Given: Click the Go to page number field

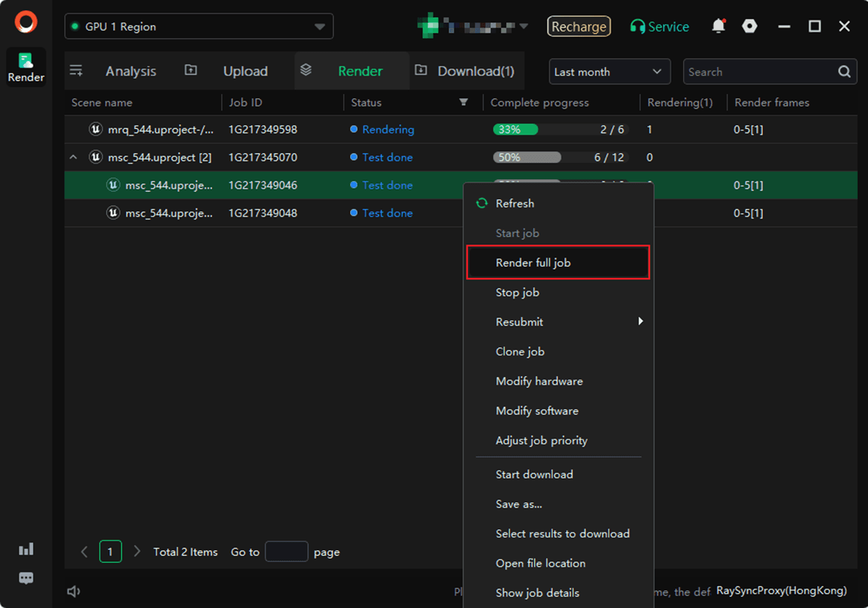Looking at the screenshot, I should pos(286,552).
